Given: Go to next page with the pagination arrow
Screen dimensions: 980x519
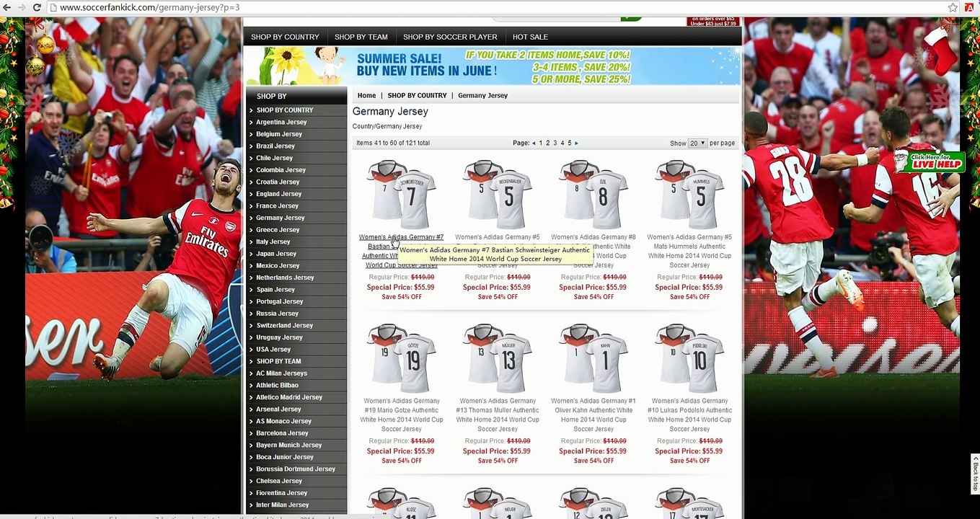Looking at the screenshot, I should [576, 143].
